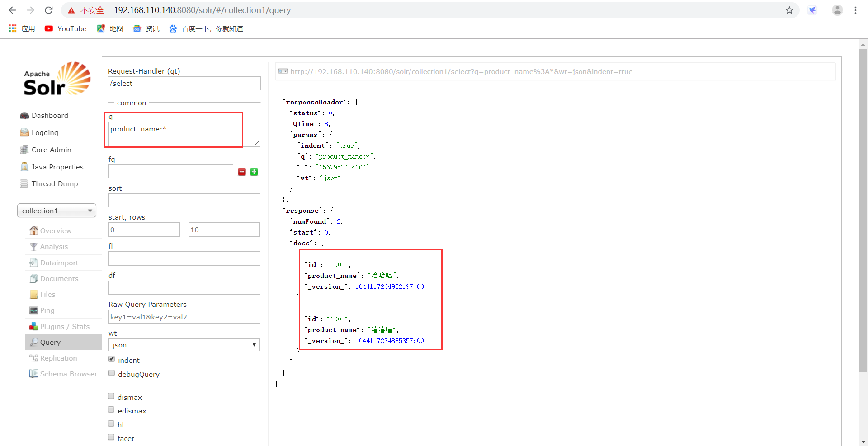Click the Java Properties icon

pos(24,167)
